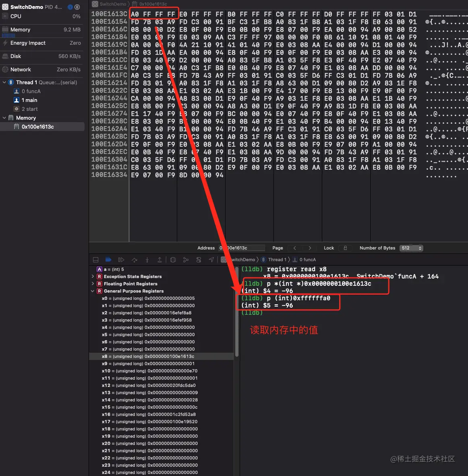Hide the debug area toggle icon

coord(95,260)
